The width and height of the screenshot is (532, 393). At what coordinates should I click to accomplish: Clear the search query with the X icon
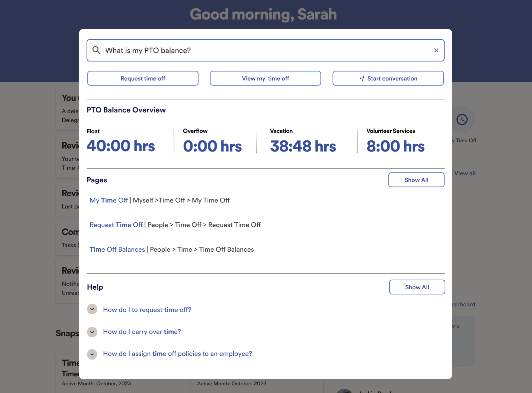436,50
